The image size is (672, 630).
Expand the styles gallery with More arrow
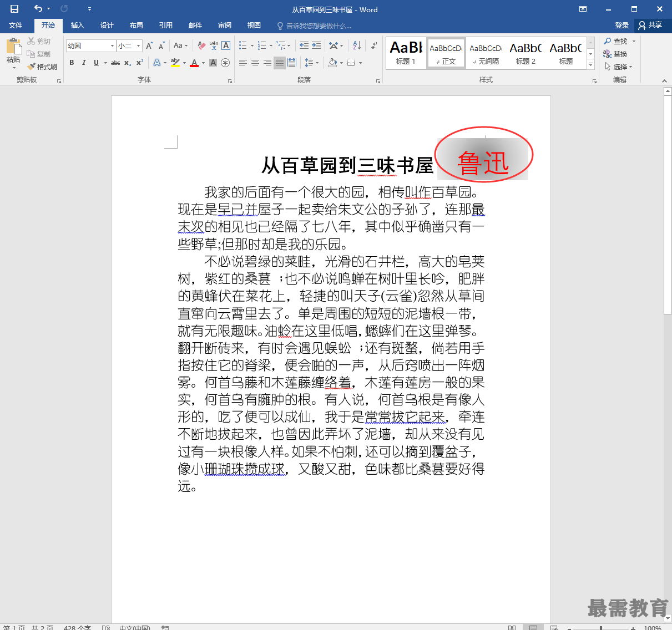click(590, 65)
